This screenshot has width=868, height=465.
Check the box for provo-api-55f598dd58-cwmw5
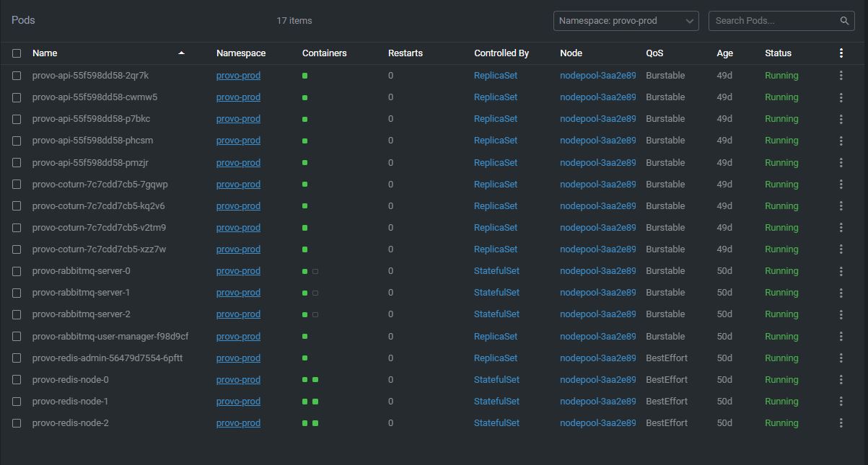17,97
